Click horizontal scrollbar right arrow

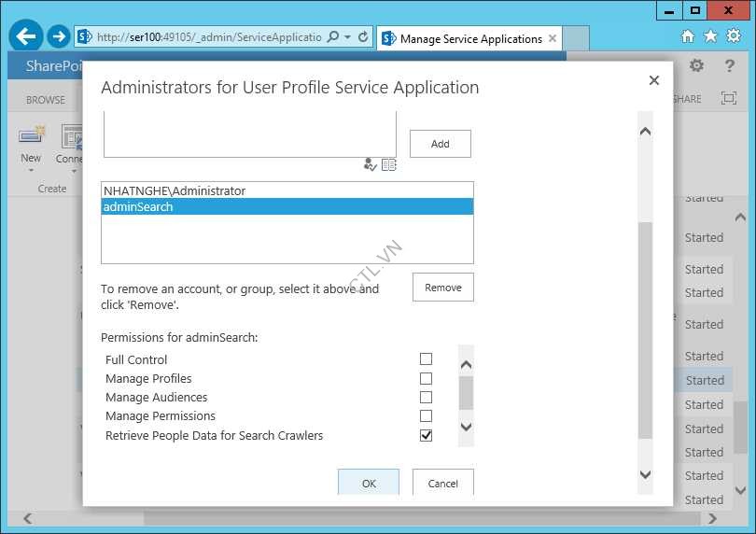point(713,518)
